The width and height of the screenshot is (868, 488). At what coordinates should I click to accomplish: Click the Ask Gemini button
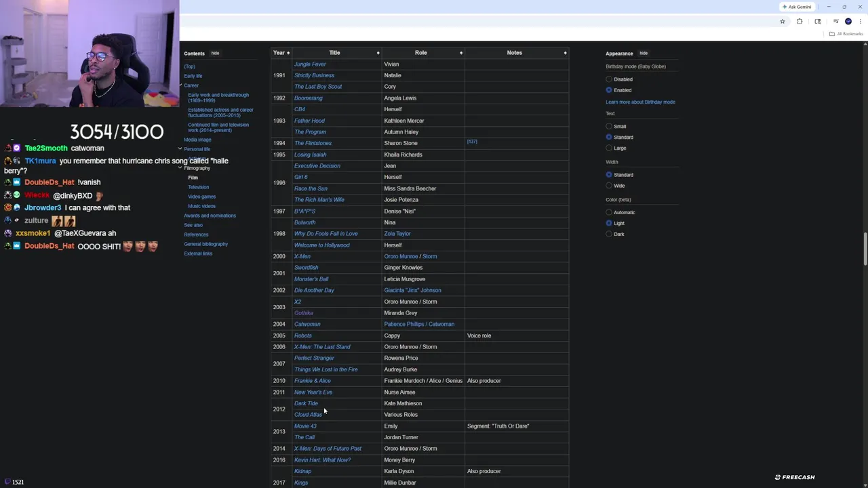tap(797, 7)
